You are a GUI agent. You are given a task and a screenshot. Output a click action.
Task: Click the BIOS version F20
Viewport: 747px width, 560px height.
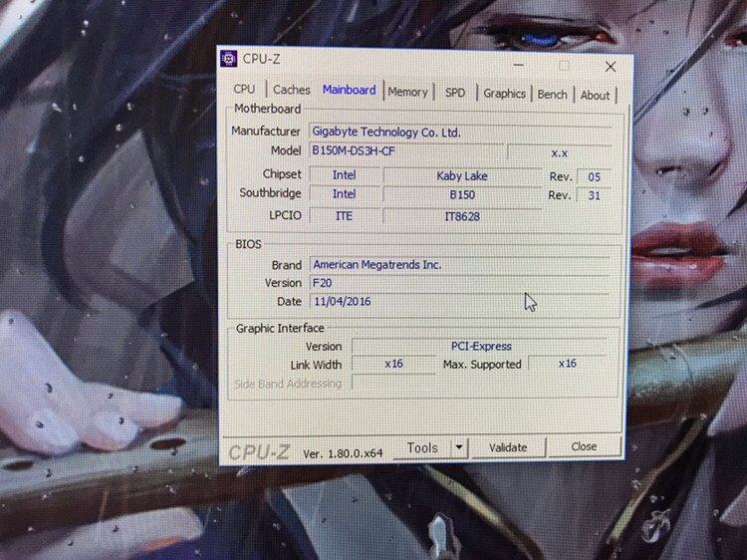(460, 283)
